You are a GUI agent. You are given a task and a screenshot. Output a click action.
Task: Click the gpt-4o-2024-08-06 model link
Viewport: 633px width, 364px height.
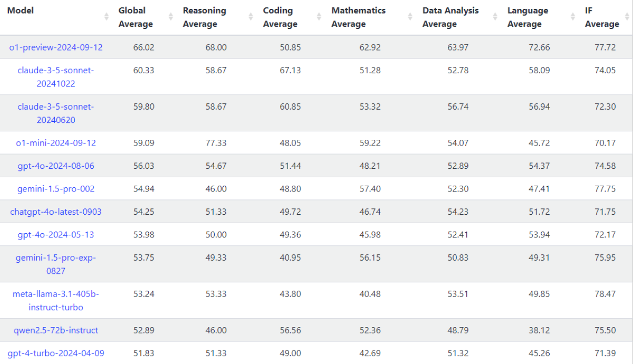(56, 166)
